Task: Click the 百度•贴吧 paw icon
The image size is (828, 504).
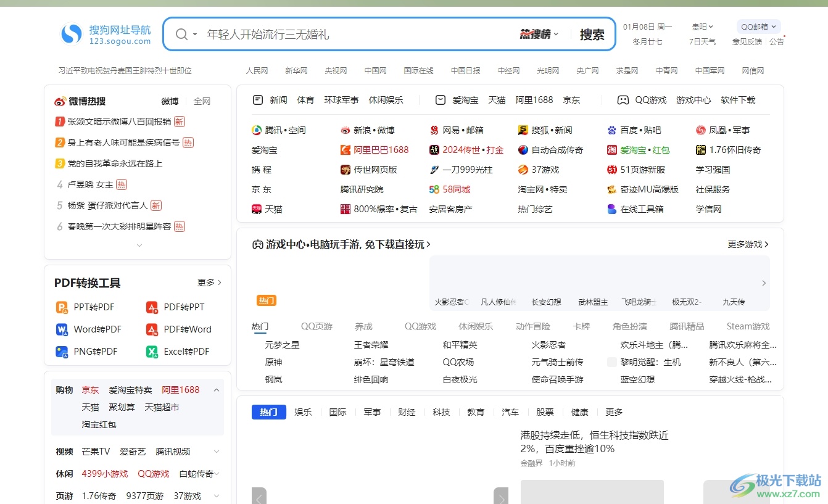Action: tap(612, 130)
